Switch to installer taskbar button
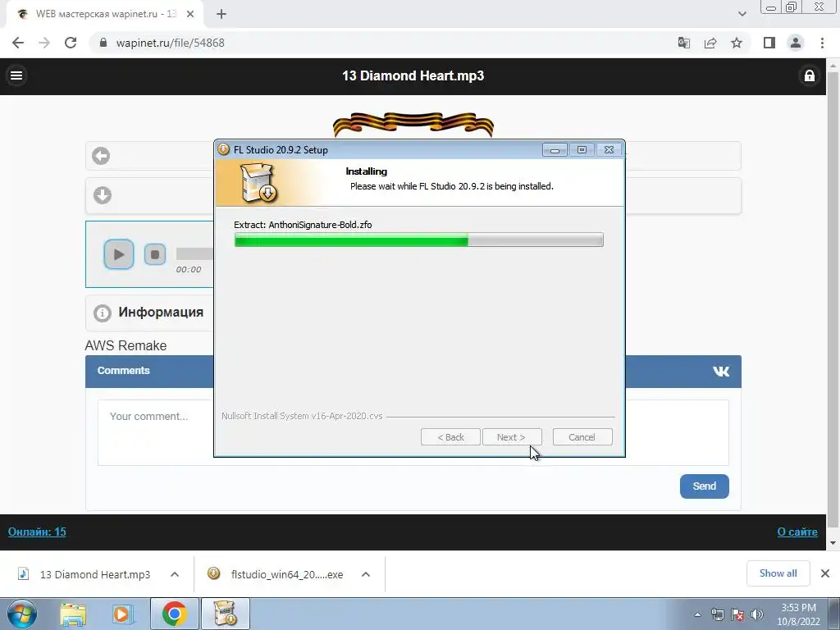This screenshot has width=840, height=630. point(226,614)
